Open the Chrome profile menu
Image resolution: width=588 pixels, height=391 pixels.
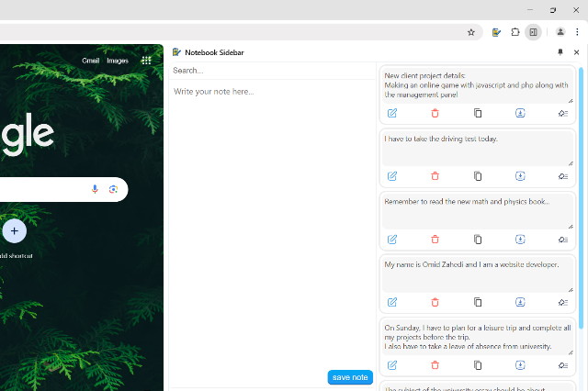click(560, 32)
